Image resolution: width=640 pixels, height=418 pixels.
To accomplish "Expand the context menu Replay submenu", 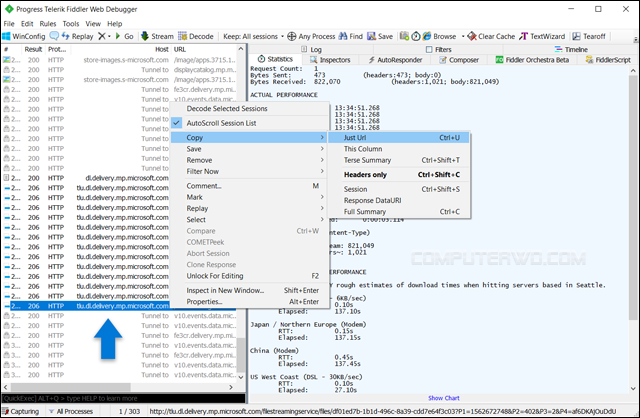I will click(249, 208).
